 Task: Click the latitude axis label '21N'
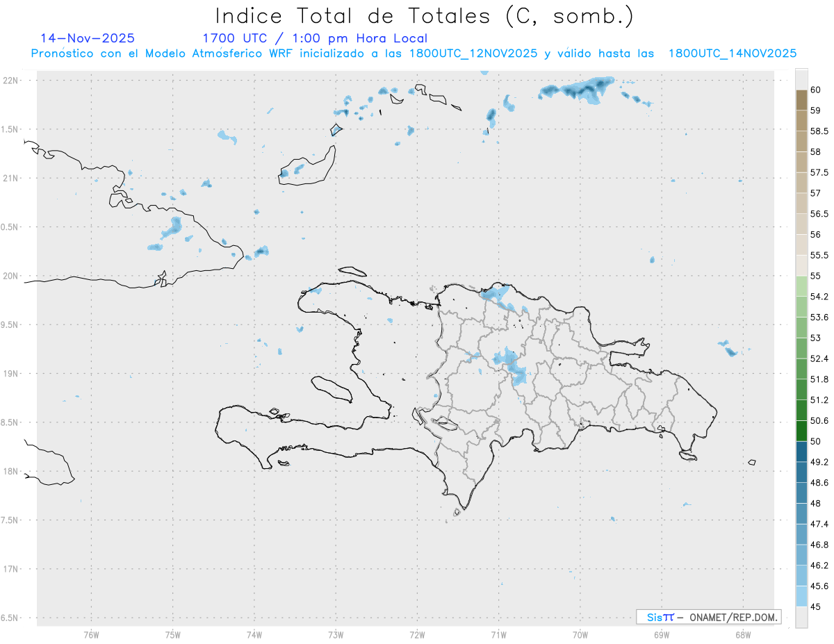pyautogui.click(x=10, y=178)
